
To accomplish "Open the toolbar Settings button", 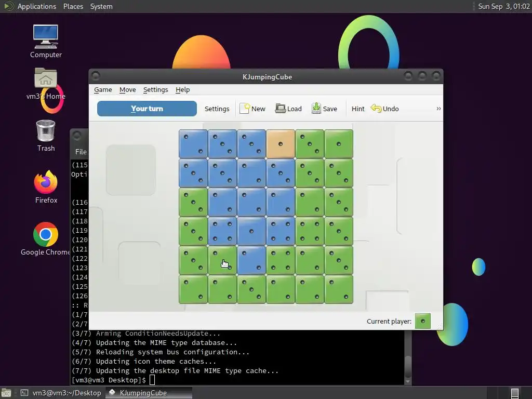I will pos(217,109).
